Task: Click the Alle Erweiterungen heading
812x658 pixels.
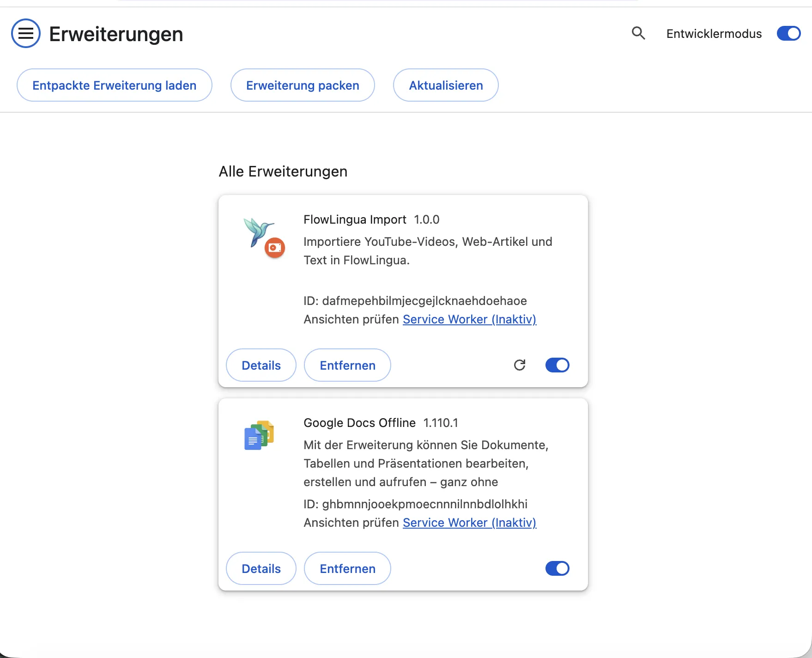Action: click(x=283, y=171)
